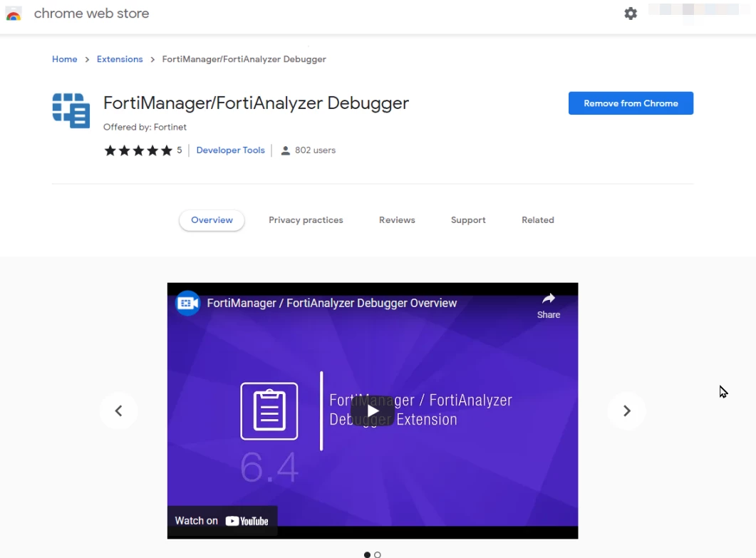Click the YouTube channel avatar icon
This screenshot has height=558, width=756.
tap(188, 303)
